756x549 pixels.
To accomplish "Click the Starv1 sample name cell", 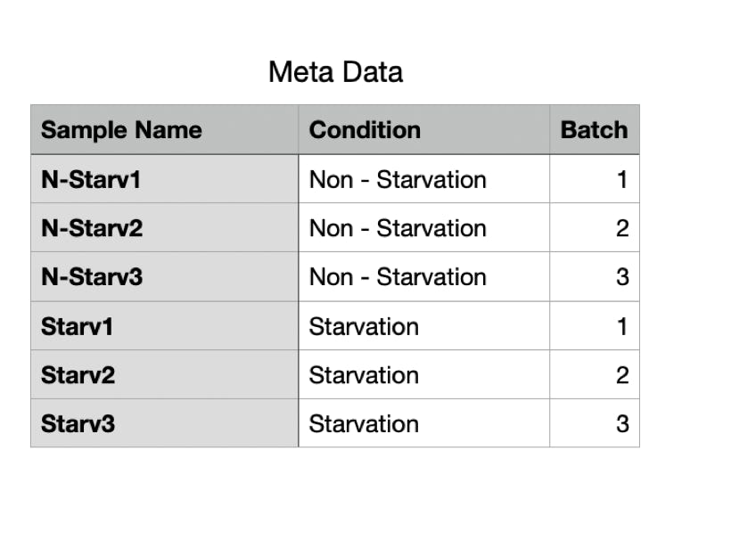I will [164, 326].
